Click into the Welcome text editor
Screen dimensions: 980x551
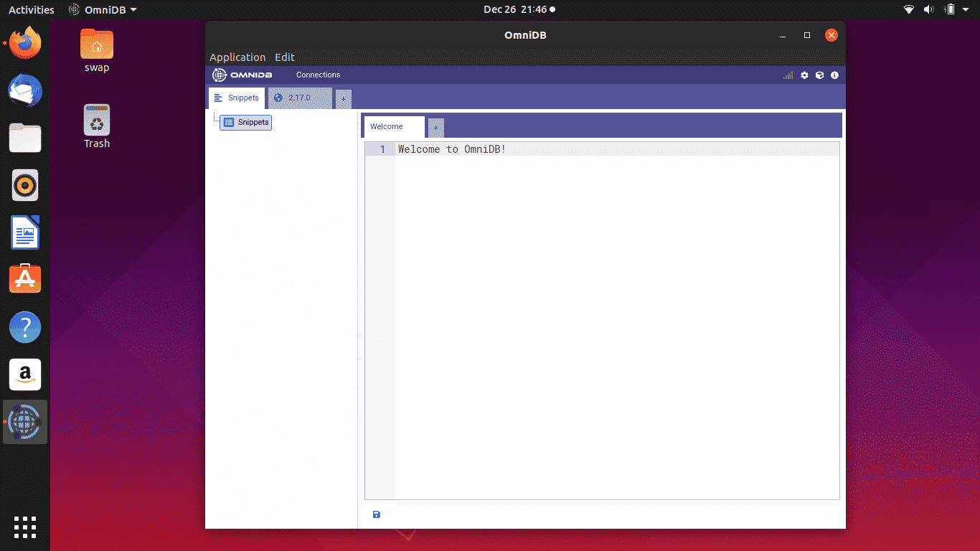pyautogui.click(x=616, y=323)
